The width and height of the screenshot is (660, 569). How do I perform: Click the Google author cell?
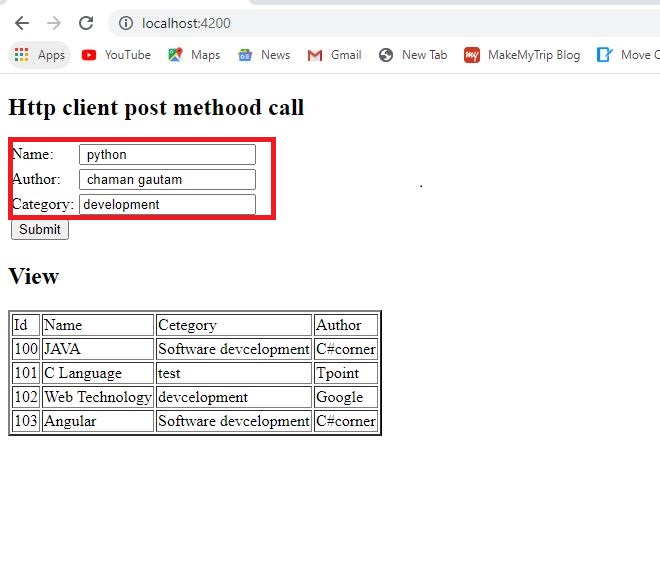[x=346, y=397]
